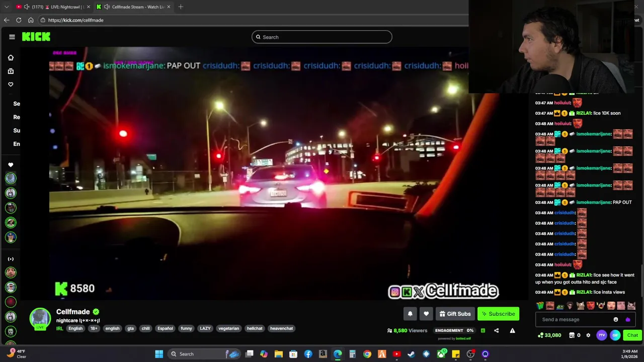The image size is (644, 362).
Task: Select the Pepe frog emote in quick emotes
Action: pyautogui.click(x=560, y=306)
